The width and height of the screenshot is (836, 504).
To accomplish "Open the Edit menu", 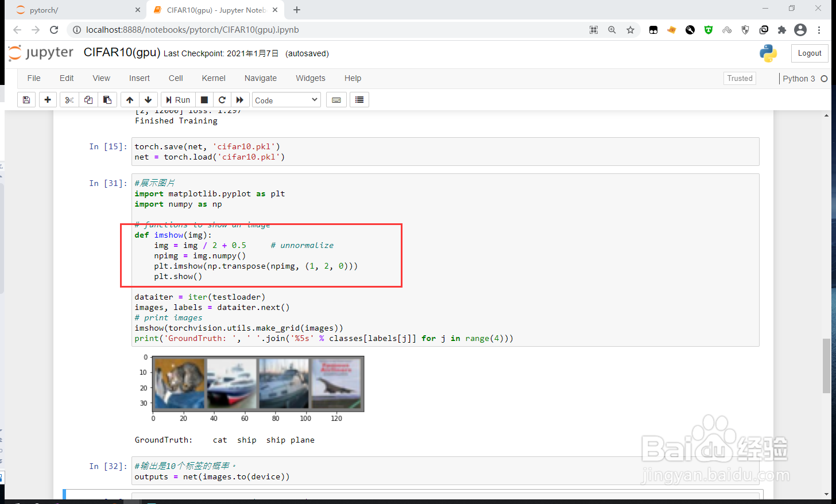I will coord(67,78).
